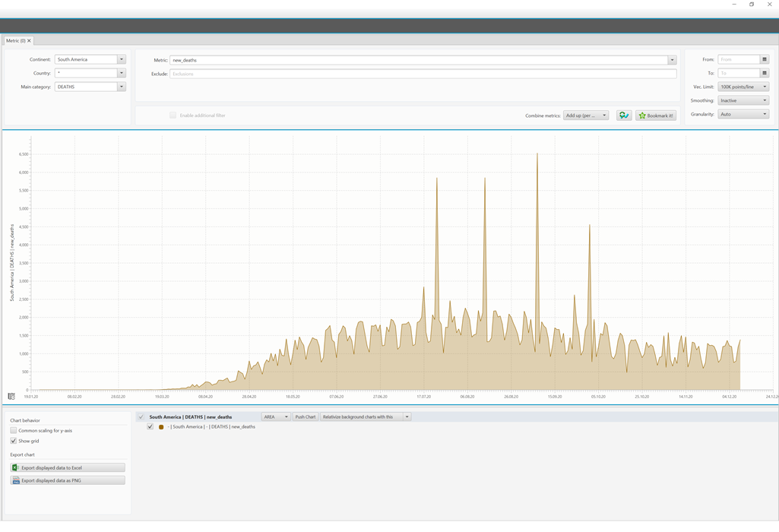Screen dimensions: 779x532
Task: Expand the Continent dropdown
Action: 121,59
